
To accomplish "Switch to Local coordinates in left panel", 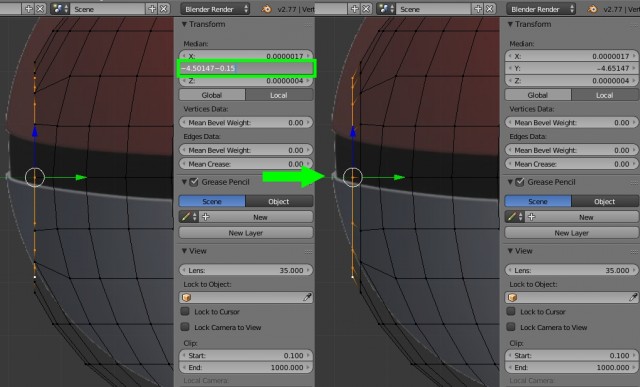I will [279, 95].
